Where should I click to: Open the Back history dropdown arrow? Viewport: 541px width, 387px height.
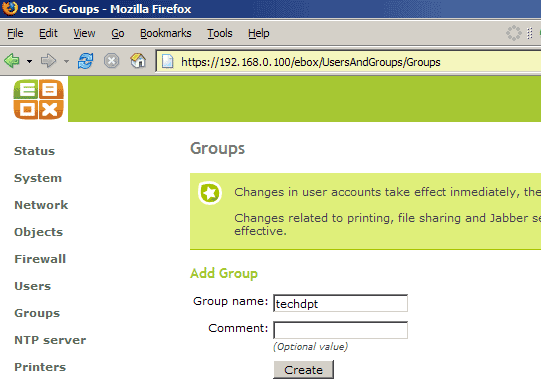tap(30, 62)
